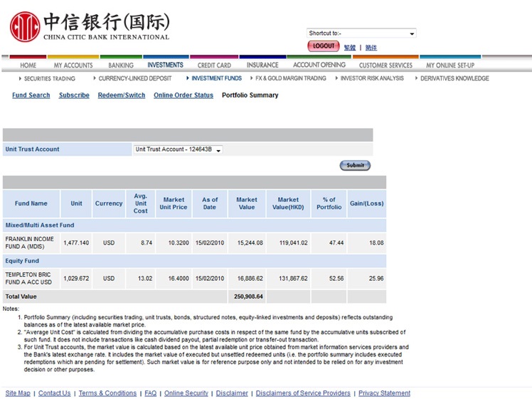Click the portfolio percentage 52.56
Viewport: 532px width, 399px height.
[336, 279]
